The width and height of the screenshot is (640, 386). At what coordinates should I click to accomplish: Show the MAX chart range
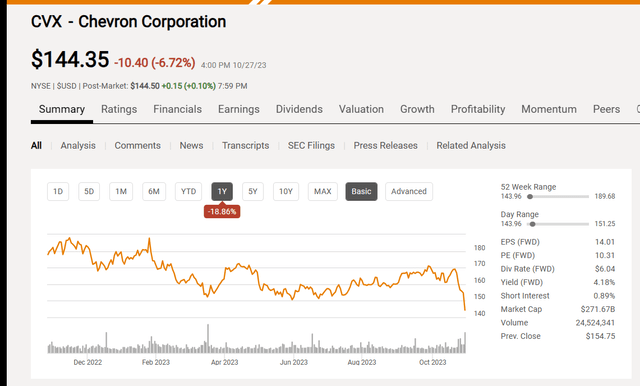click(x=323, y=191)
